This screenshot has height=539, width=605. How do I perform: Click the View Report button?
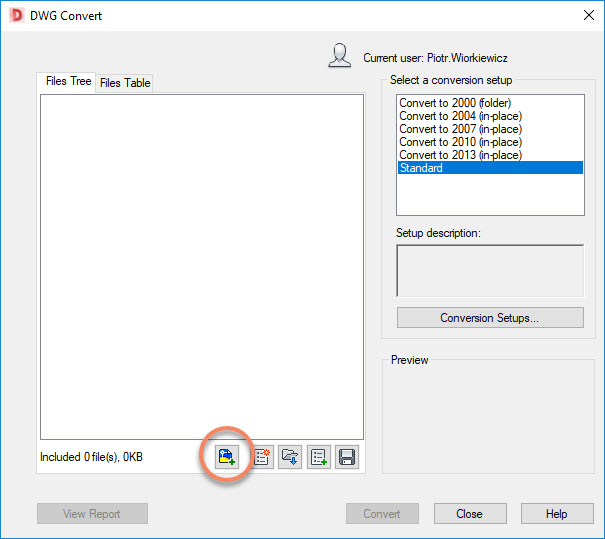pos(92,514)
